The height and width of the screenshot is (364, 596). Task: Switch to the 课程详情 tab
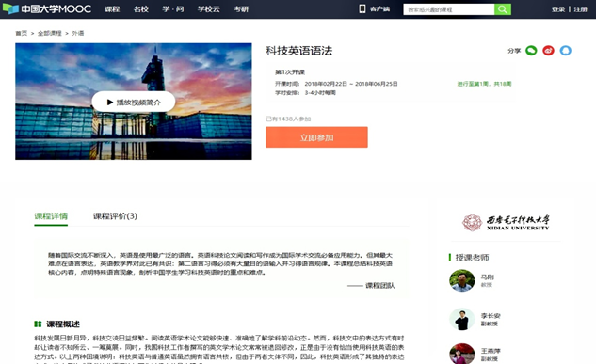click(51, 216)
